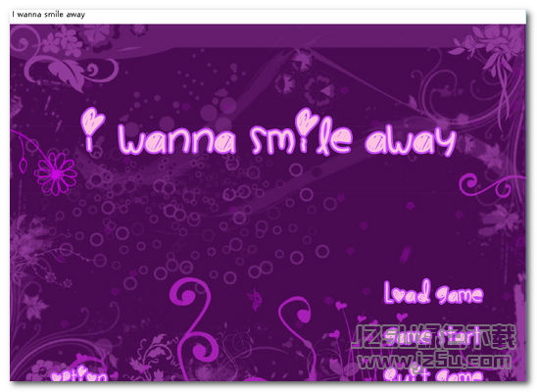Viewport: 537px width, 392px height.
Task: Click the 'I wanna smile away' logo
Action: [268, 133]
